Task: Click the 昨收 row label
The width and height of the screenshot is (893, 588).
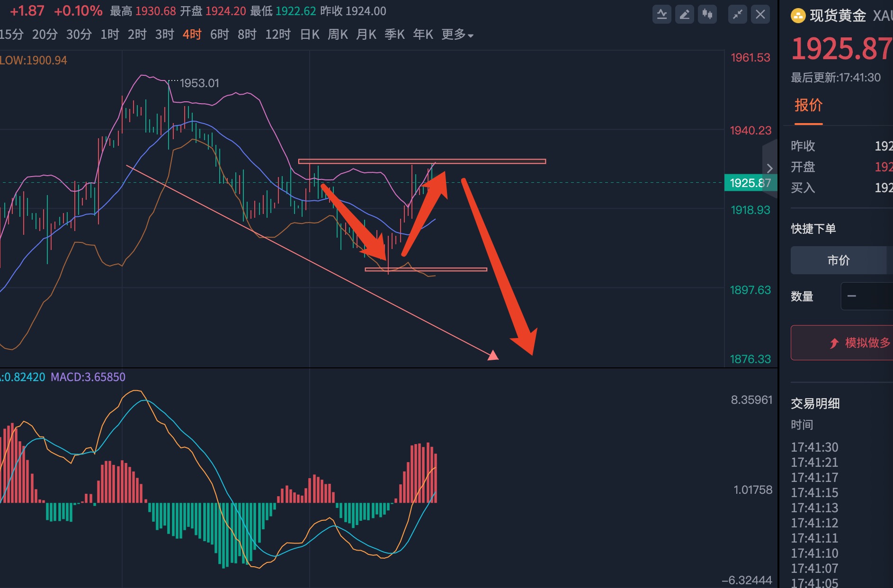Action: (x=803, y=146)
